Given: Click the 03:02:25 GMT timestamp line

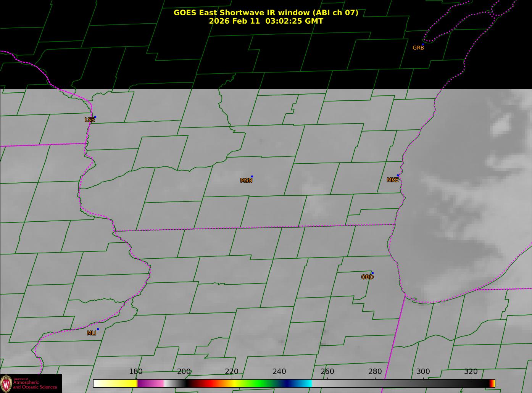Looking at the screenshot, I should (266, 21).
